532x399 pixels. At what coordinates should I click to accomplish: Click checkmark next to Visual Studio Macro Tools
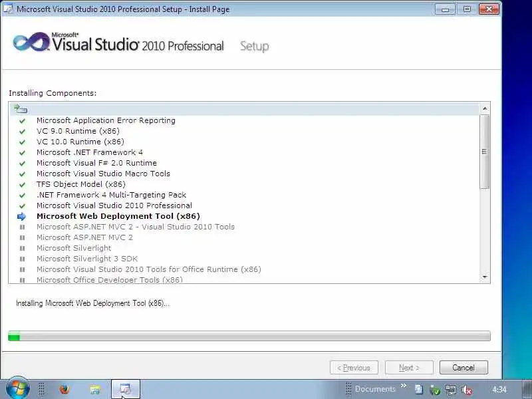(x=22, y=174)
